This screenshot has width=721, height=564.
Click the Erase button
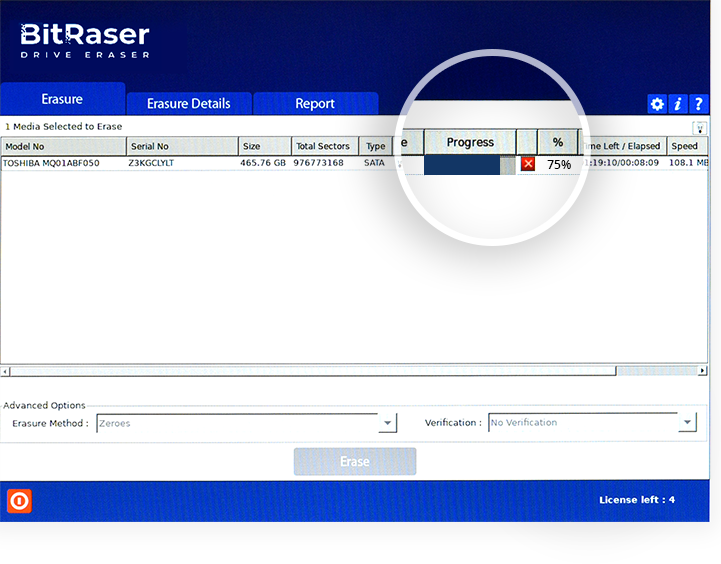(x=355, y=461)
